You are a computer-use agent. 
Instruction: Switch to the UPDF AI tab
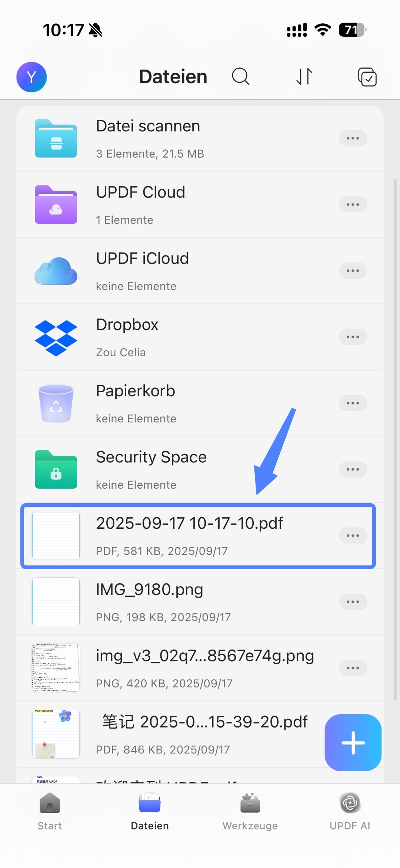pyautogui.click(x=350, y=811)
